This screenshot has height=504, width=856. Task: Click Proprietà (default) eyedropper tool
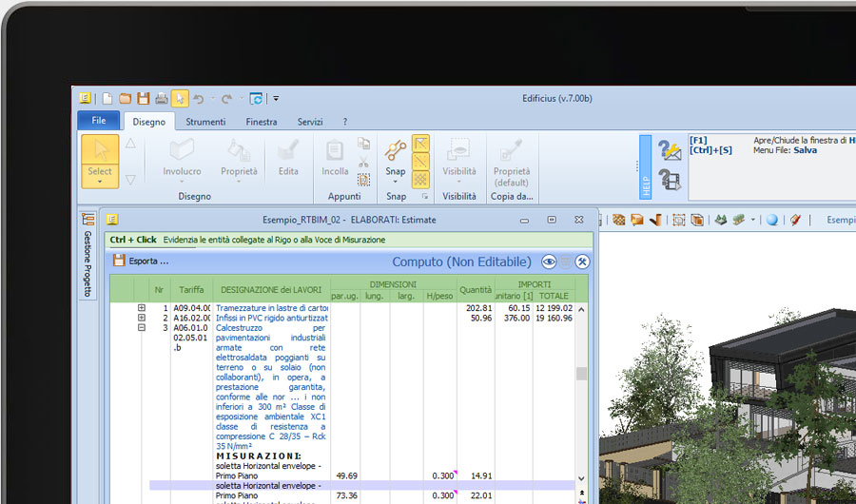512,161
